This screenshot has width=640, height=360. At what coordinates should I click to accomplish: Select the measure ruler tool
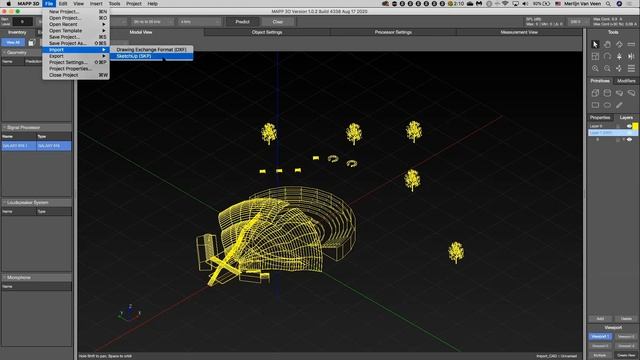coord(631,44)
